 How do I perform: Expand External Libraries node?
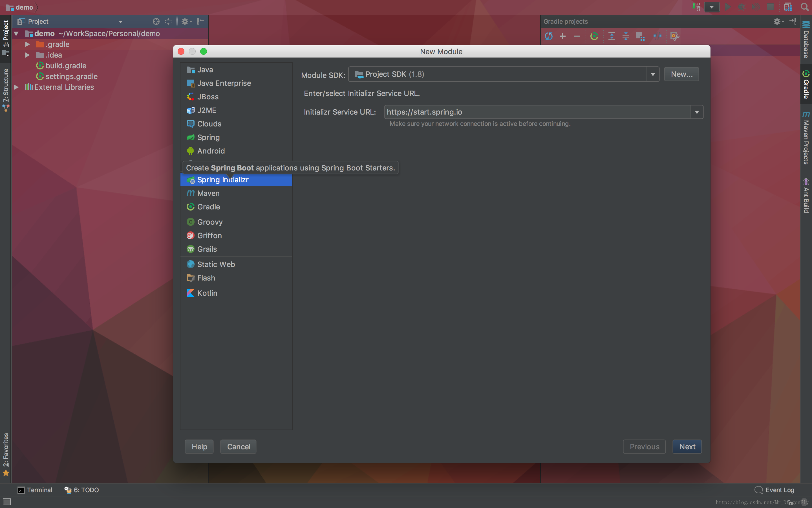tap(16, 87)
